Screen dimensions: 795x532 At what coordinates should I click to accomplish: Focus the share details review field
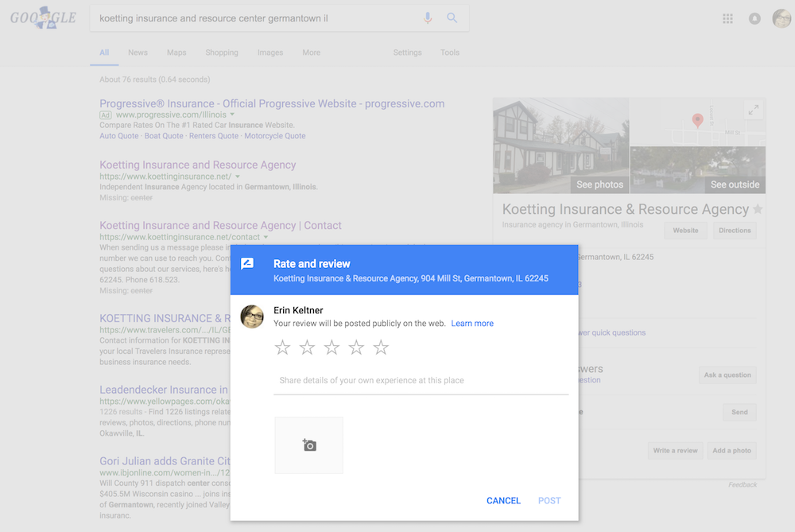point(421,380)
